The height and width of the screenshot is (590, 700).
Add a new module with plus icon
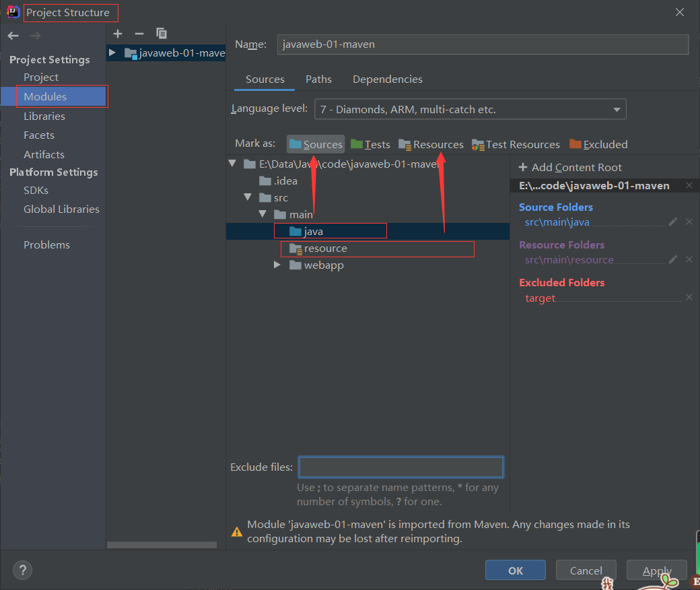pos(118,34)
